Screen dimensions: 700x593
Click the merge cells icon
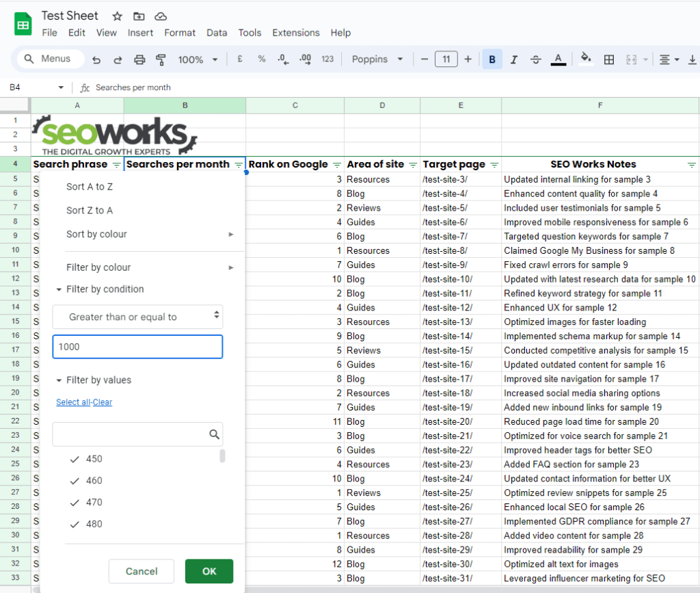point(631,60)
